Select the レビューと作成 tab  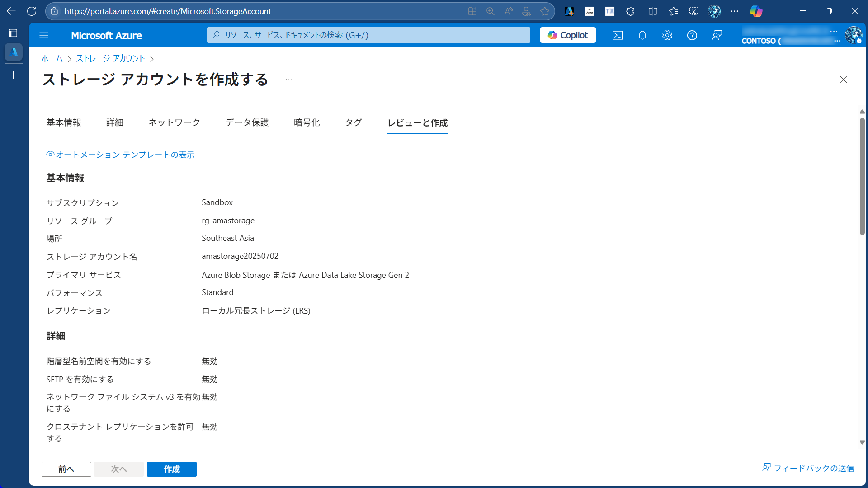point(418,123)
